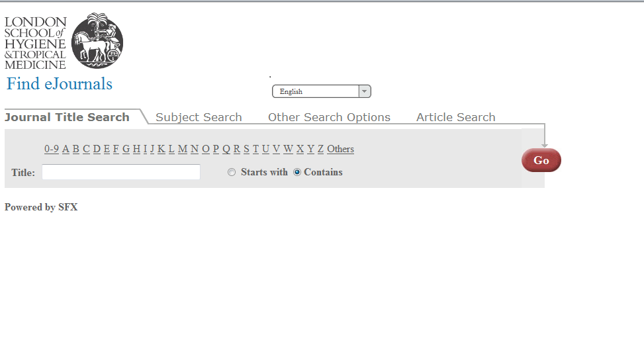Select the Starts with radio button
644x360 pixels.
click(x=232, y=173)
